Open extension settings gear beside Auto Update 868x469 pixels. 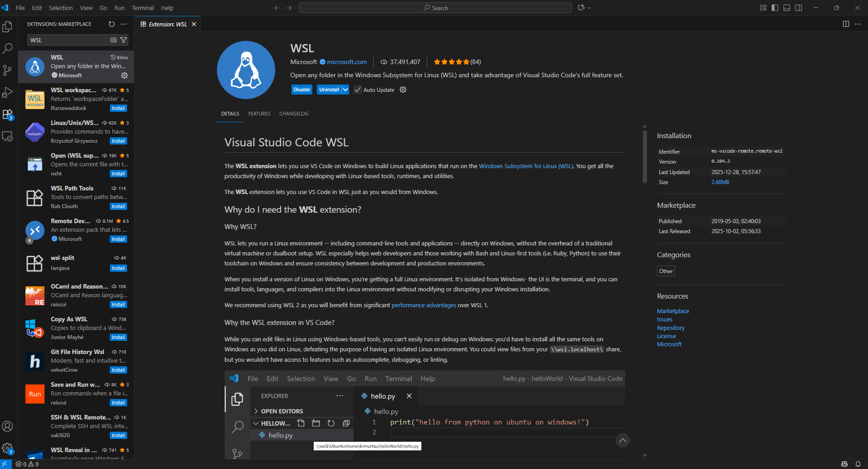(x=403, y=90)
